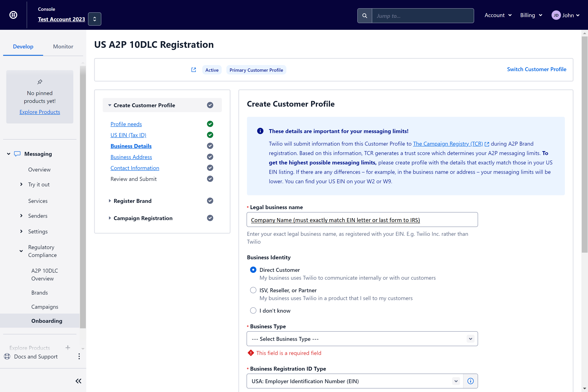This screenshot has width=588, height=392.
Task: Choose the I don't know option
Action: [x=253, y=310]
